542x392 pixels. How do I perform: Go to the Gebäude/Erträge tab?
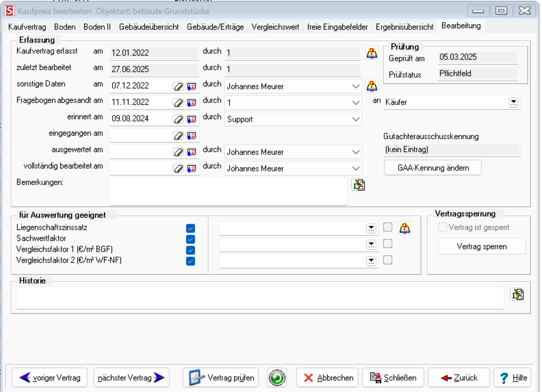point(215,27)
